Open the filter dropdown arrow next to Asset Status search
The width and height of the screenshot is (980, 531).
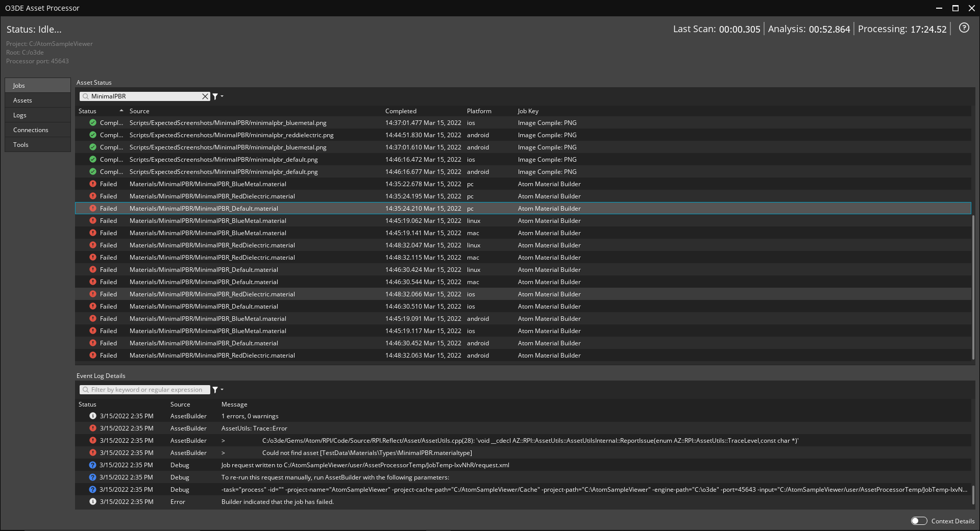click(x=220, y=96)
